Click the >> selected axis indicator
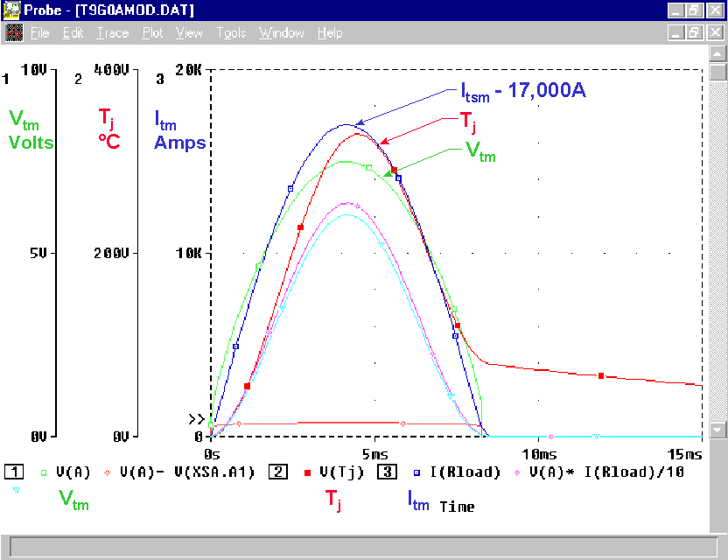This screenshot has height=560, width=728. pyautogui.click(x=197, y=420)
